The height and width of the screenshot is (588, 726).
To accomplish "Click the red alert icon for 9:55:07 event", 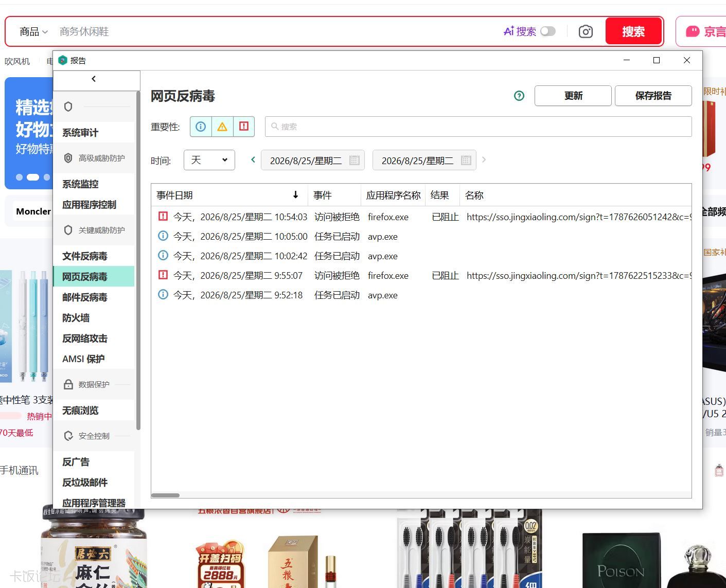I will coord(163,275).
